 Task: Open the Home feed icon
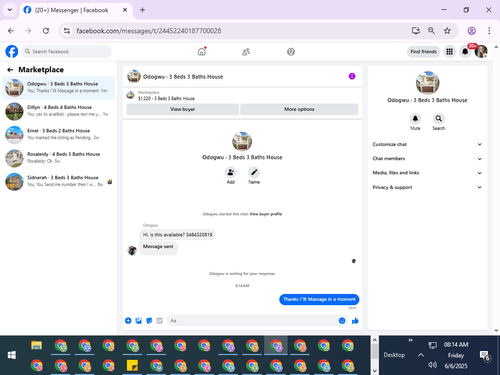tap(202, 52)
